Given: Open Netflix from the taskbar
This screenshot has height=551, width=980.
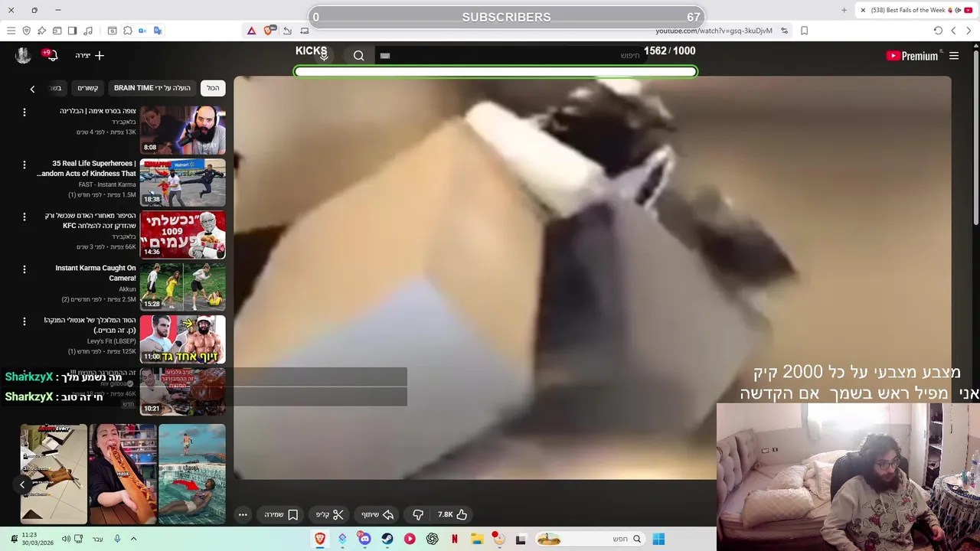Looking at the screenshot, I should coord(455,539).
